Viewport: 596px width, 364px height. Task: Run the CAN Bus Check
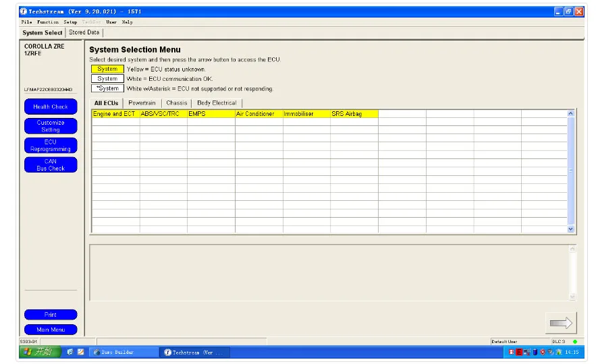[x=51, y=164]
